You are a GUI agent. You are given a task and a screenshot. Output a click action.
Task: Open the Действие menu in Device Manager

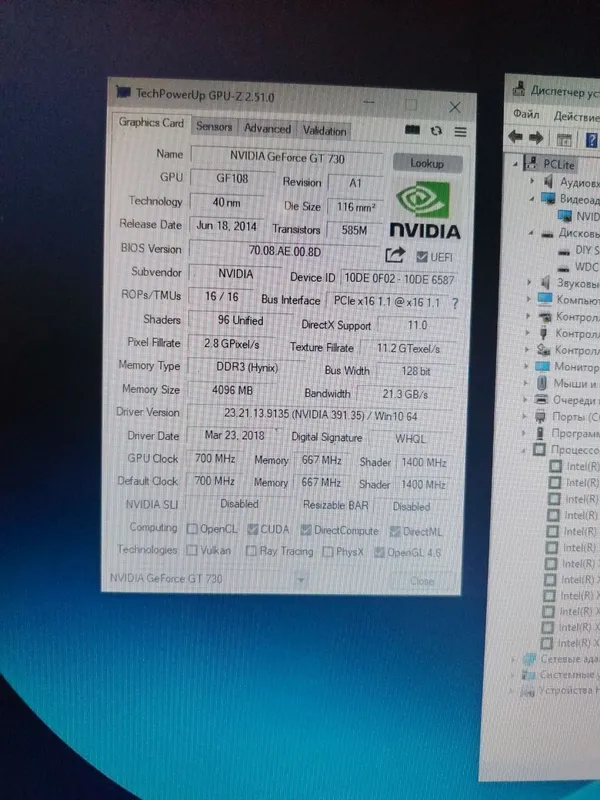pyautogui.click(x=577, y=116)
